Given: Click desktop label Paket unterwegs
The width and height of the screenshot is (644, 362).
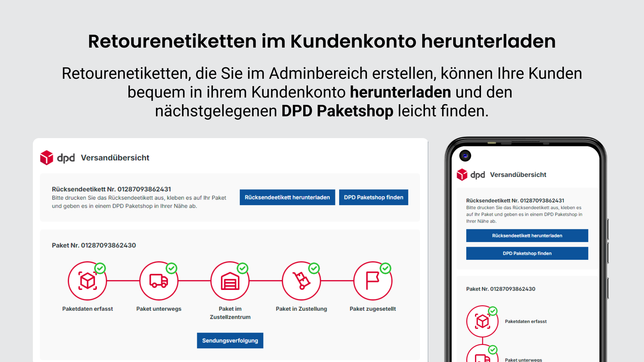Looking at the screenshot, I should [159, 309].
